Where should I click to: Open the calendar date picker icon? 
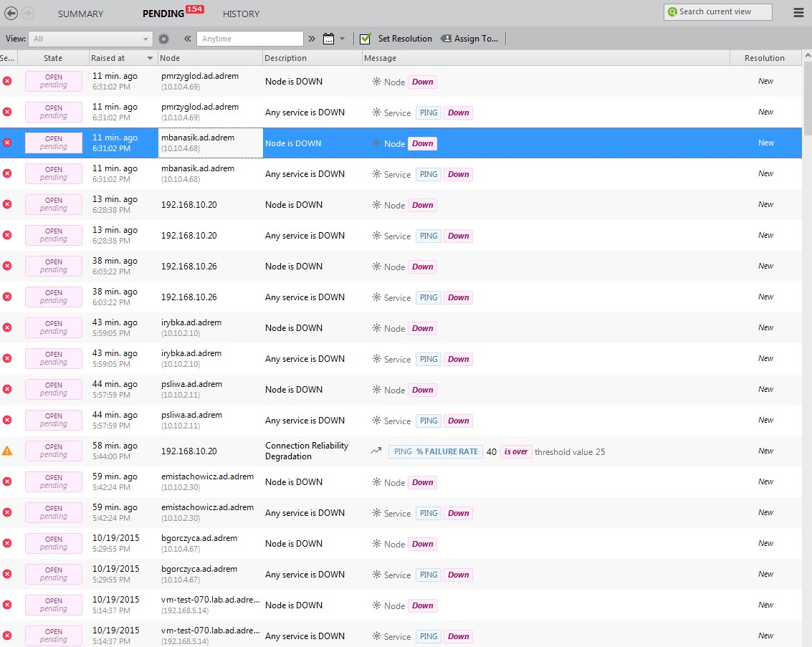coord(329,39)
